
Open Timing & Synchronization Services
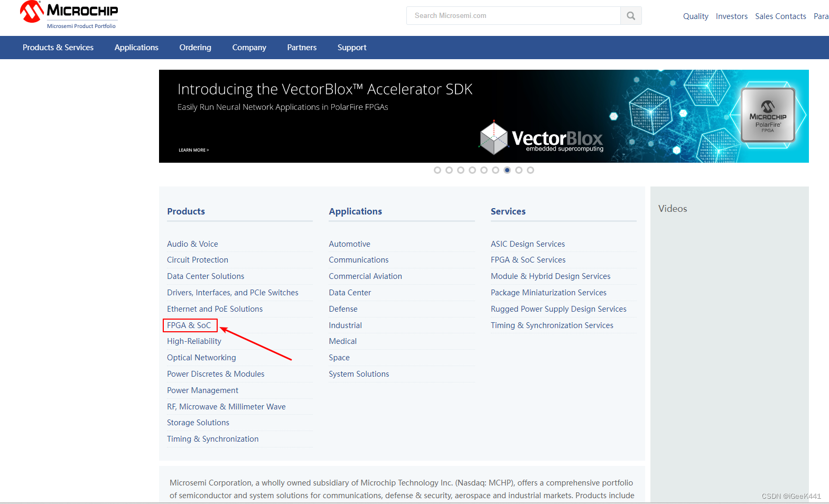pos(552,325)
